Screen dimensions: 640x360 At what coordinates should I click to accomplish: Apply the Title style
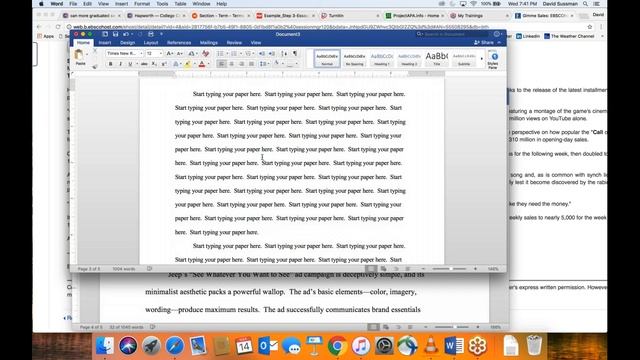click(436, 59)
